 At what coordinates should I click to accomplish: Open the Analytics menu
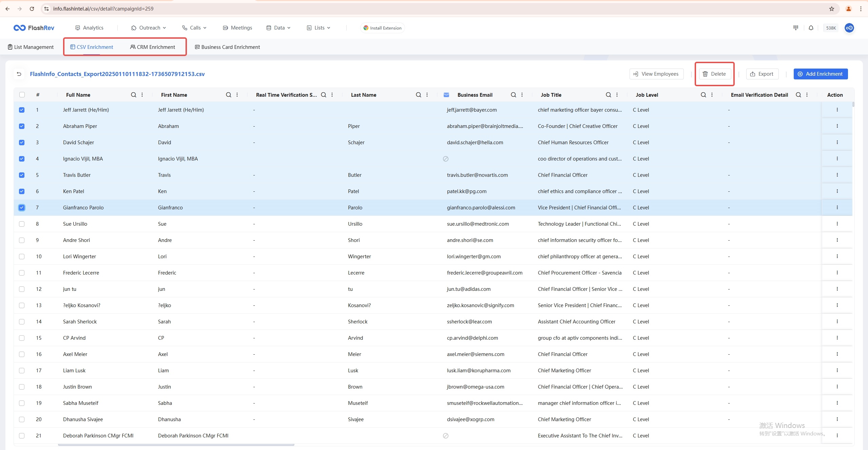(89, 28)
